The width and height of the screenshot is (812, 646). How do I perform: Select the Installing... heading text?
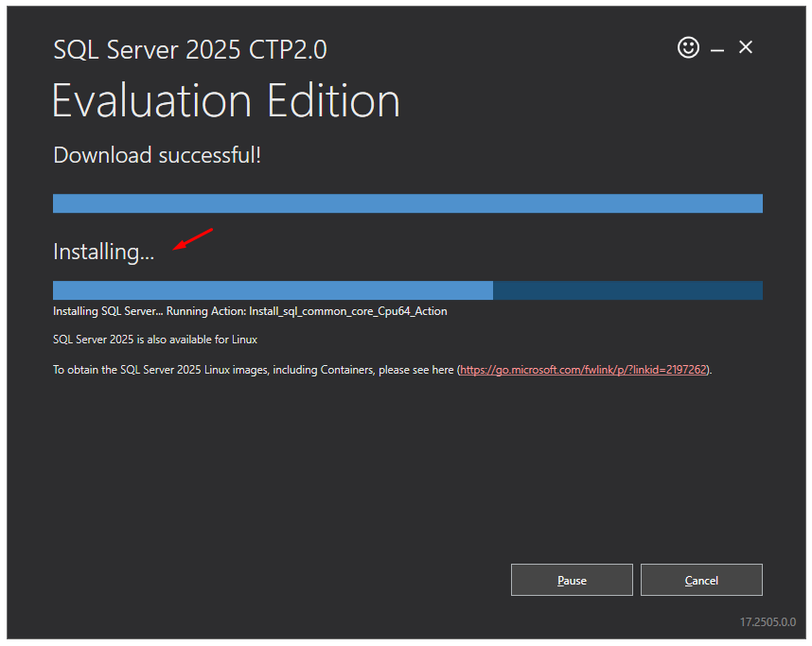pyautogui.click(x=103, y=251)
